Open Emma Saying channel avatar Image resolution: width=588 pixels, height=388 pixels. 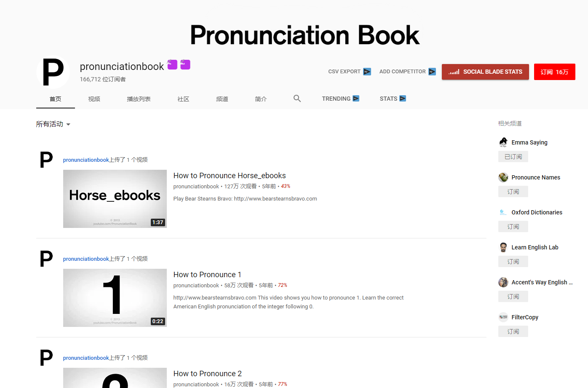click(x=503, y=142)
